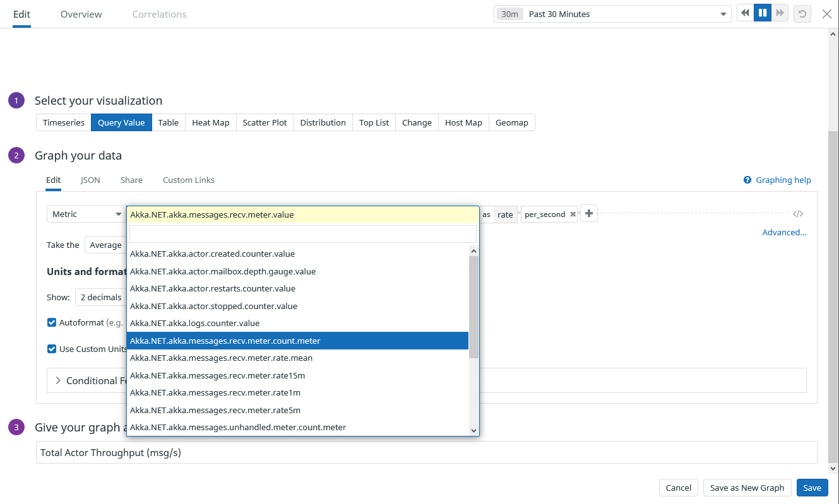Switch to the Overview tab
This screenshot has height=504, width=839.
pyautogui.click(x=81, y=13)
